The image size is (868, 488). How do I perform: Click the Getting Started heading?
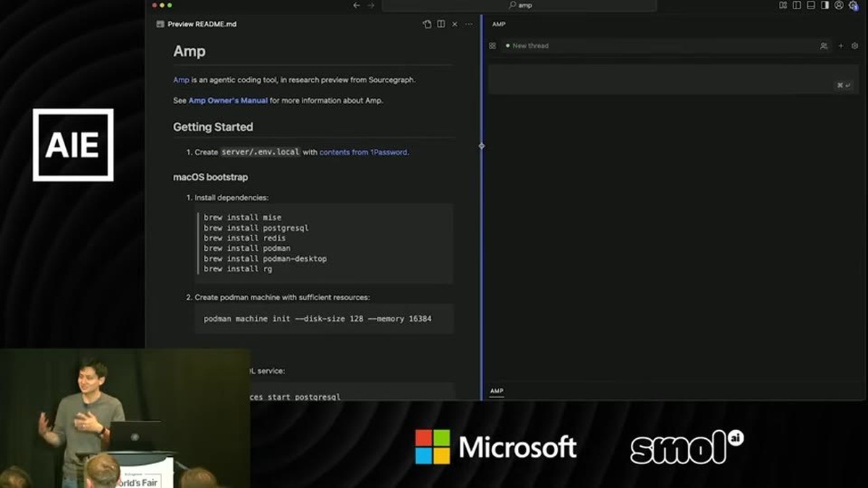tap(213, 127)
